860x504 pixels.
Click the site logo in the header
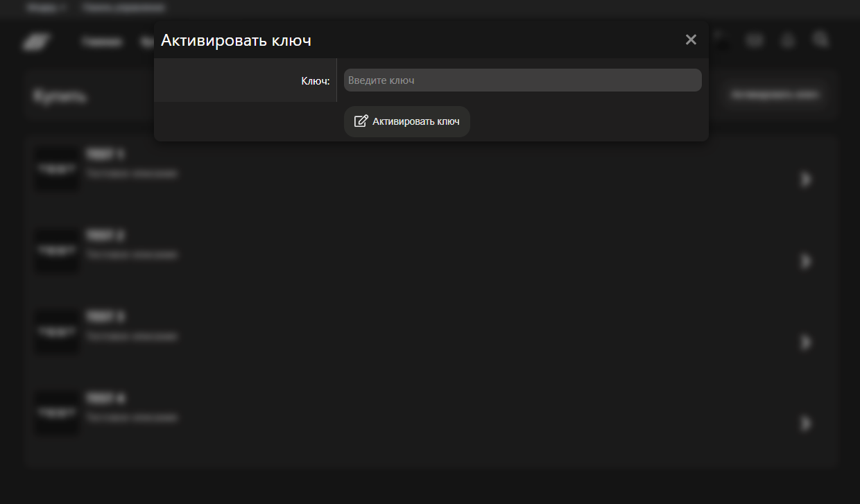point(35,42)
